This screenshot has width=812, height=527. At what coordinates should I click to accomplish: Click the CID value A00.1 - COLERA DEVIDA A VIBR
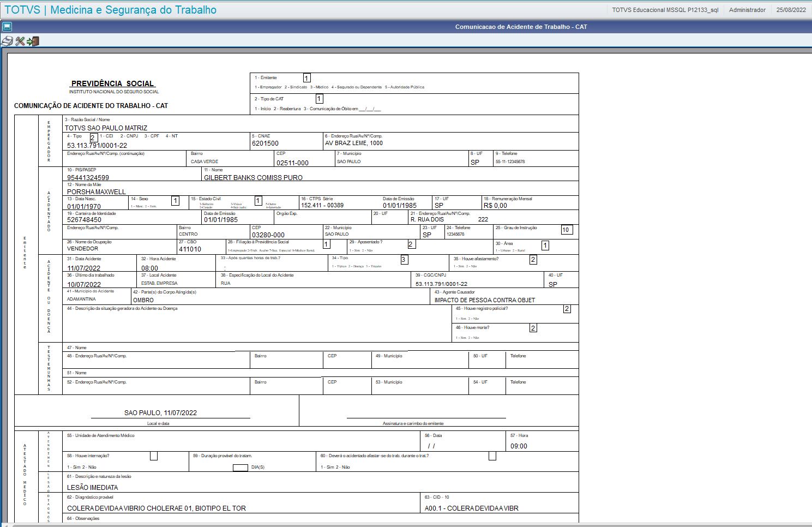click(472, 508)
